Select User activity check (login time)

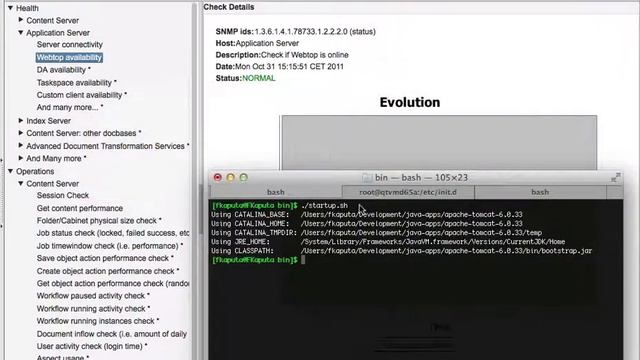pos(92,346)
